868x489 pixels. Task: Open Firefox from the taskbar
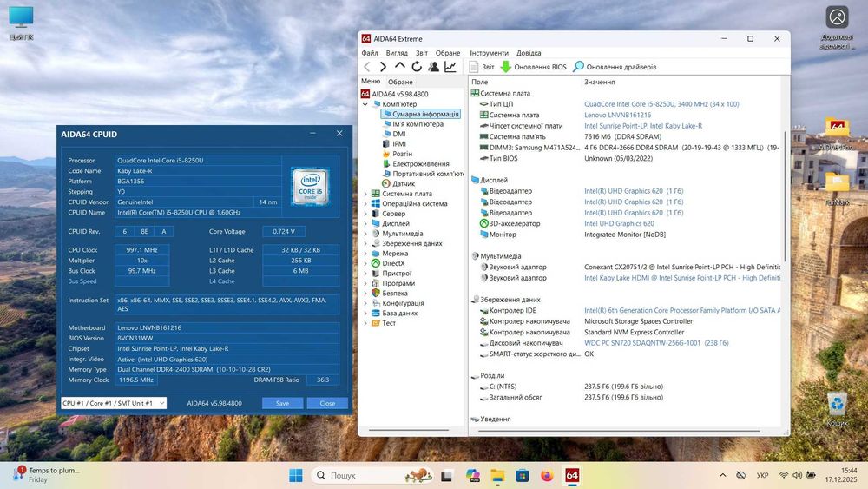click(x=547, y=475)
